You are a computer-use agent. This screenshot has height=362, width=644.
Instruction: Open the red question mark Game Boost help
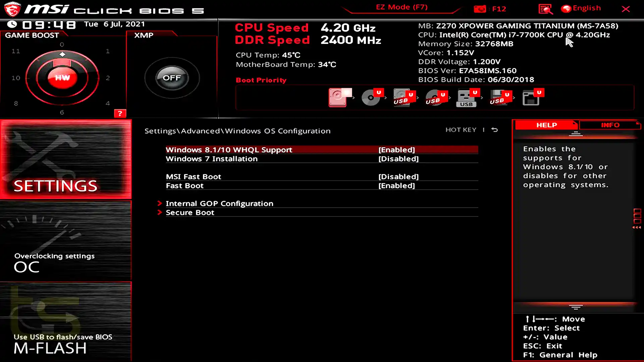120,113
